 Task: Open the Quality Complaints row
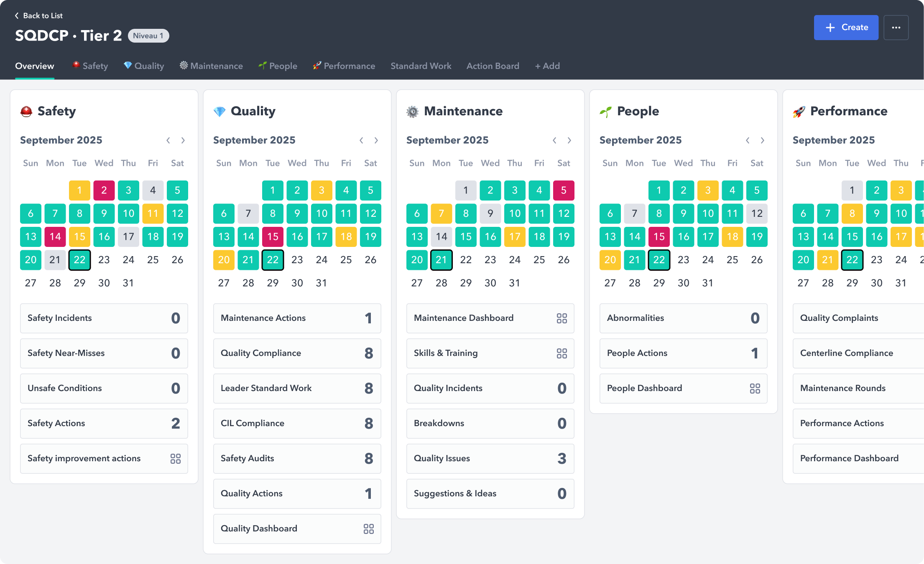(x=858, y=318)
